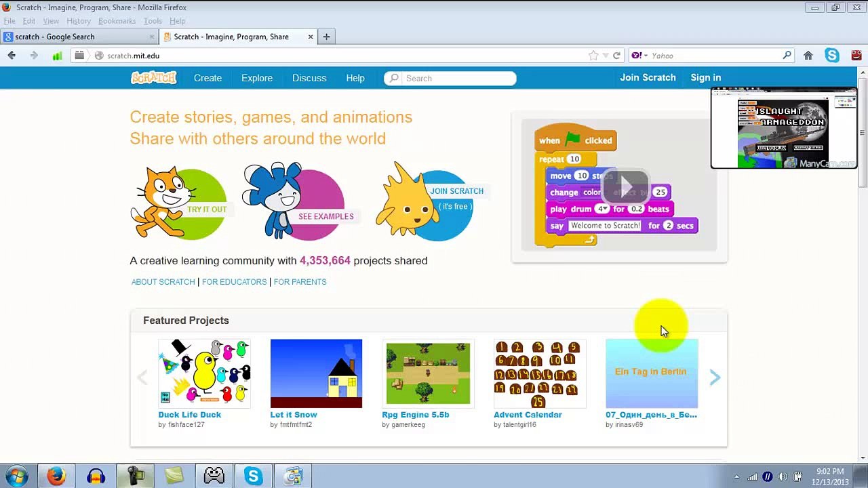The height and width of the screenshot is (488, 868).
Task: Open the Advent Calendar project thumbnail
Action: (x=540, y=373)
